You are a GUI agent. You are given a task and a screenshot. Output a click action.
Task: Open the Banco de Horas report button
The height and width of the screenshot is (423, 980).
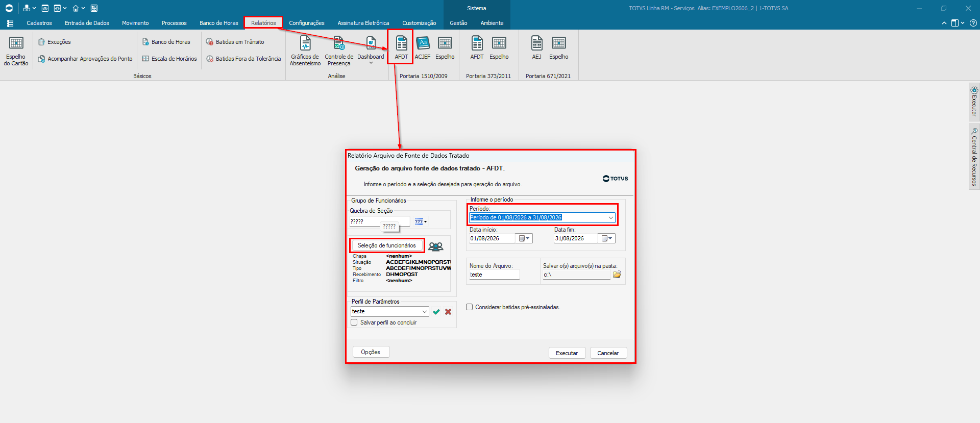coord(166,42)
